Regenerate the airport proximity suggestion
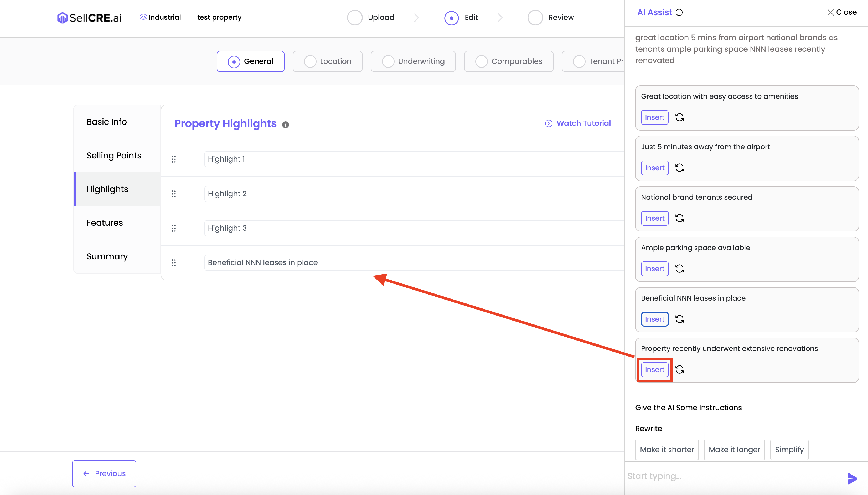868x495 pixels. 679,168
